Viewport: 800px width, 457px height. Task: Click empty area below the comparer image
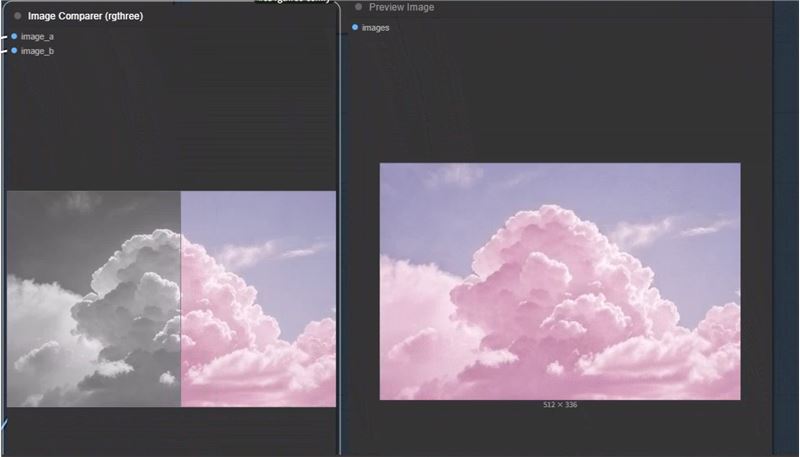170,428
